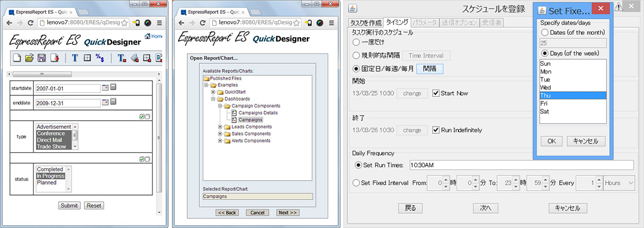Image resolution: width=644 pixels, height=228 pixels.
Task: Click the color wheel extension in left browser
Action: coord(147,23)
